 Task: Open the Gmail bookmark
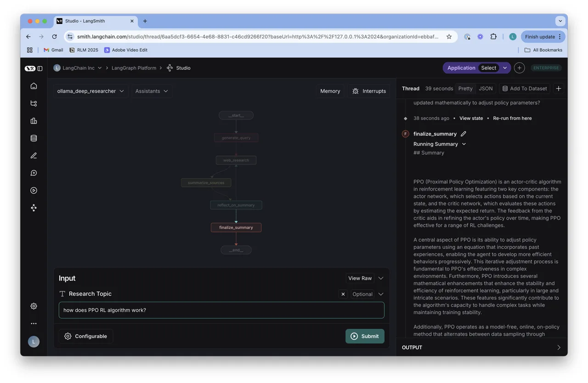tap(53, 50)
